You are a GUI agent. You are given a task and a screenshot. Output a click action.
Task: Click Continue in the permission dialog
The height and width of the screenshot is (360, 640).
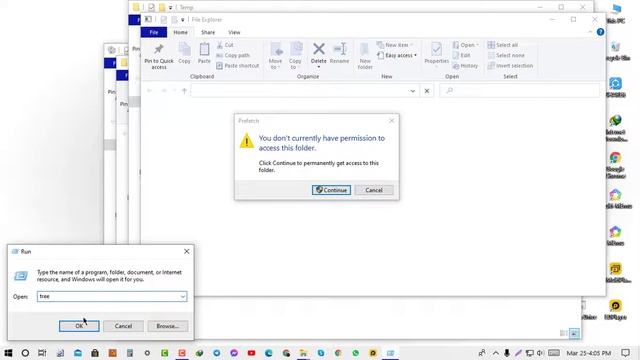tap(331, 190)
